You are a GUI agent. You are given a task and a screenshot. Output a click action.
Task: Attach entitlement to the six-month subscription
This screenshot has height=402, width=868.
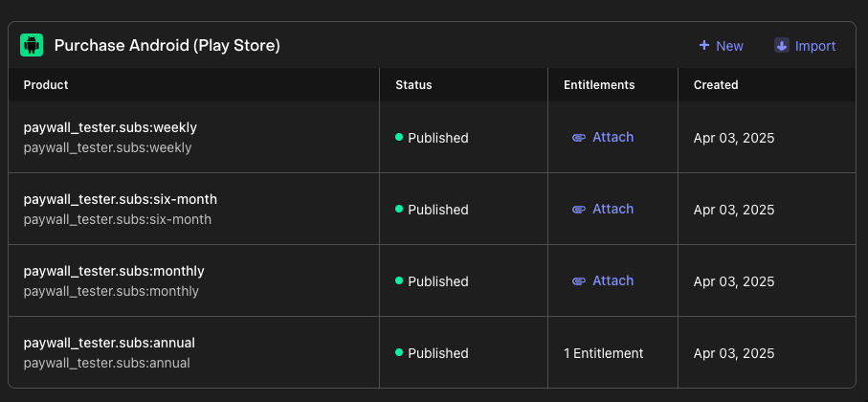[x=612, y=209]
